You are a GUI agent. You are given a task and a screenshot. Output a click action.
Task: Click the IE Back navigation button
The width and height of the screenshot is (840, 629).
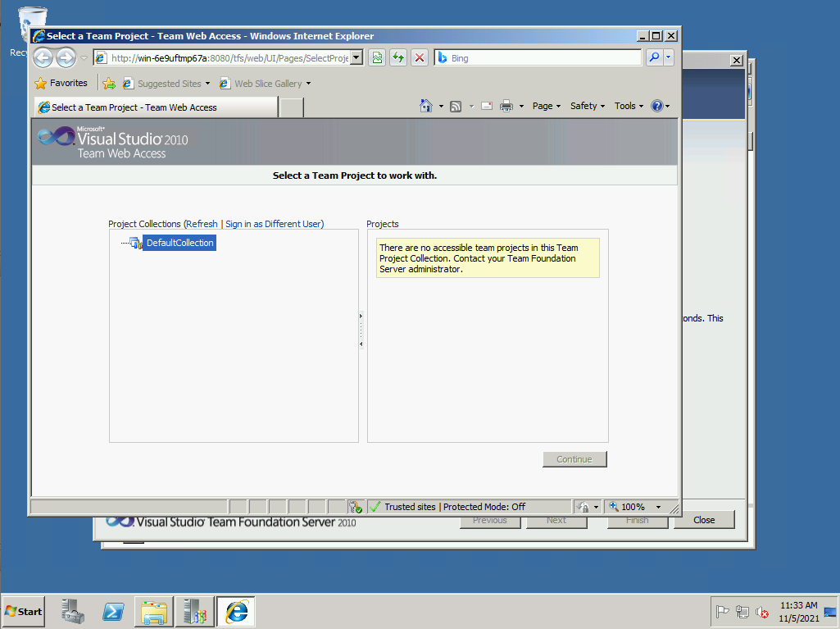(43, 57)
